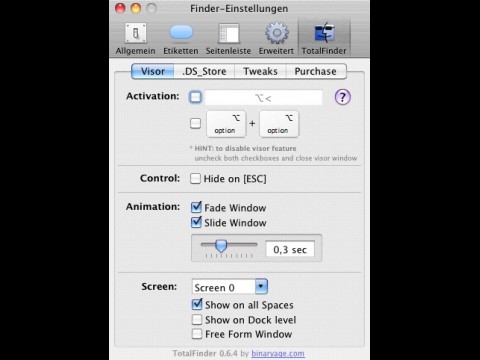Open the Etiketten preferences pane
Screen dimensions: 480x360
[x=181, y=38]
